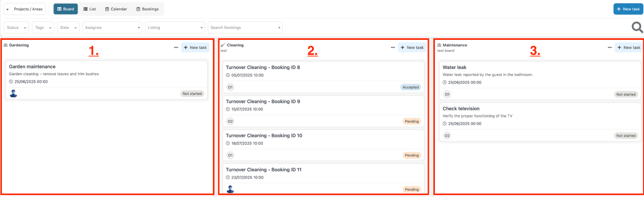Open Gardening column three-dot options menu

(x=176, y=48)
